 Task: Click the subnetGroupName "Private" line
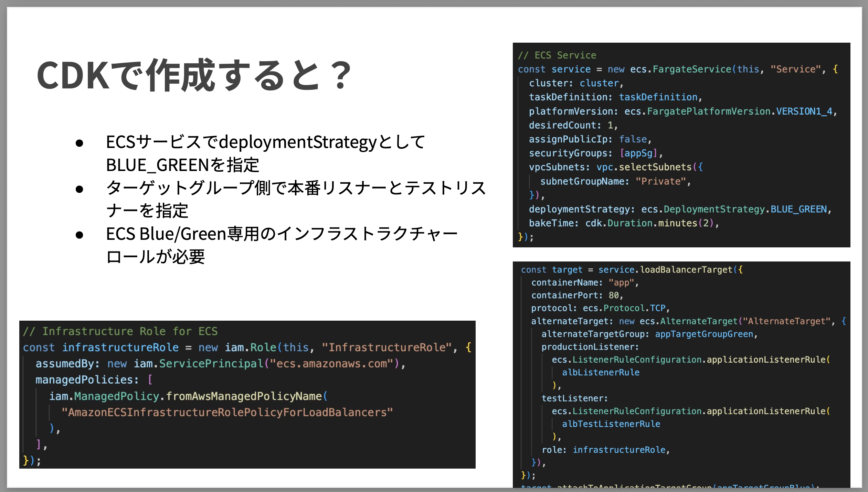pyautogui.click(x=615, y=181)
